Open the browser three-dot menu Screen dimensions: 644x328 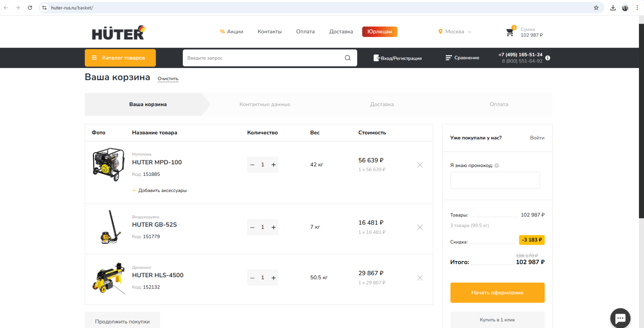pyautogui.click(x=637, y=7)
